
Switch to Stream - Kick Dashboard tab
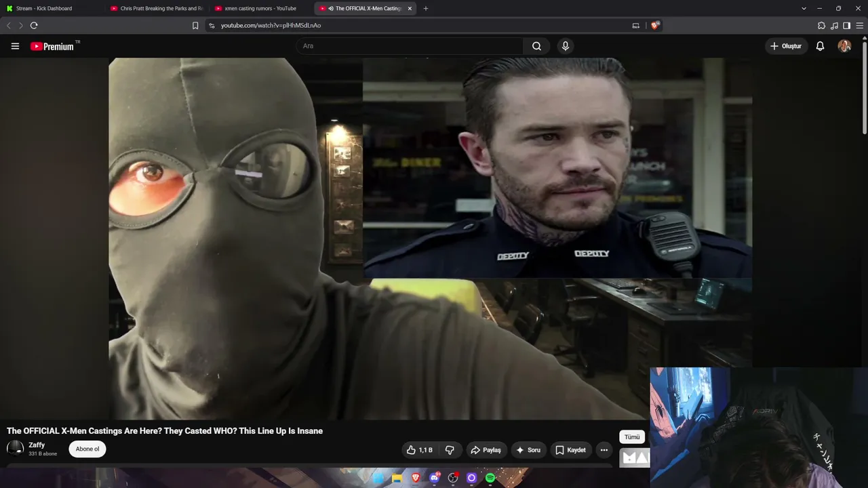click(53, 8)
